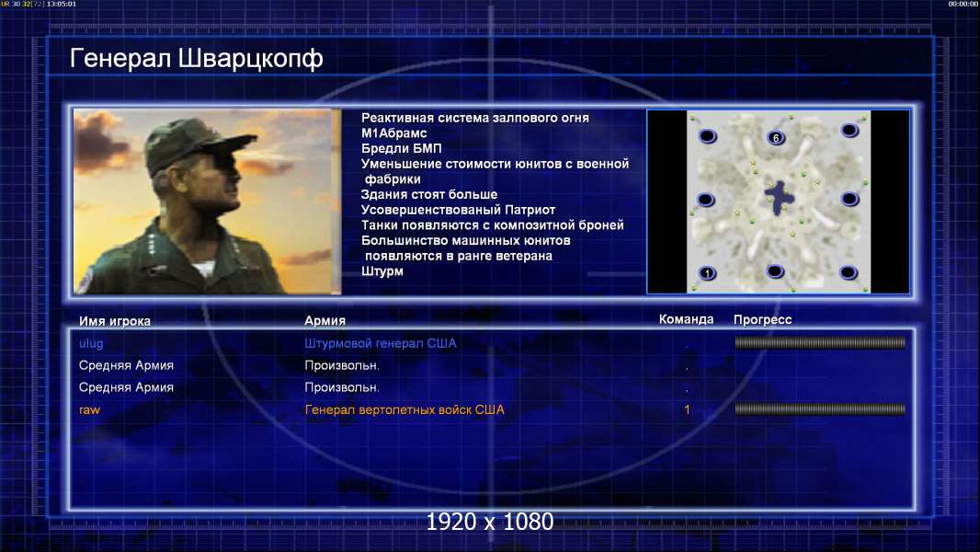Select the top-right start position on the minimap
Viewport: 980px width, 552px height.
849,131
